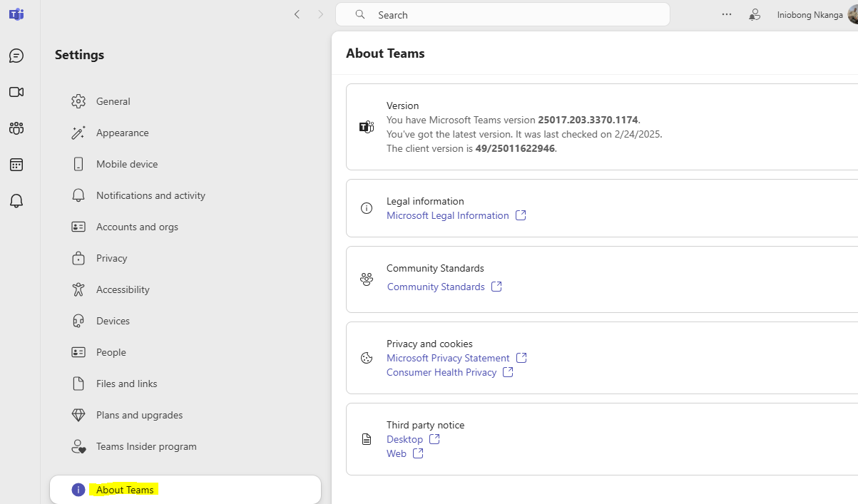
Task: Click the search magnifier icon
Action: 360,14
